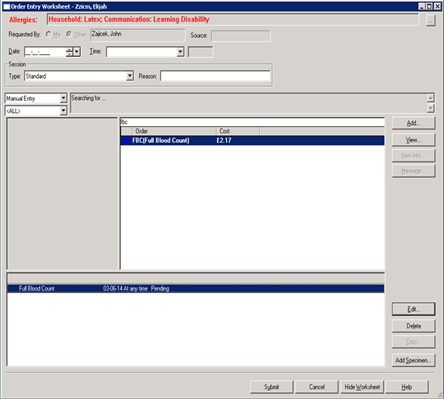Delete the selected Full Blood Count order
Image resolution: width=444 pixels, height=399 pixels.
click(413, 326)
